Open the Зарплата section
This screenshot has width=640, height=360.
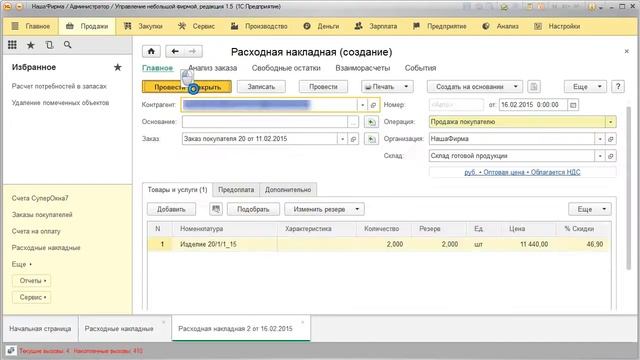coord(376,26)
